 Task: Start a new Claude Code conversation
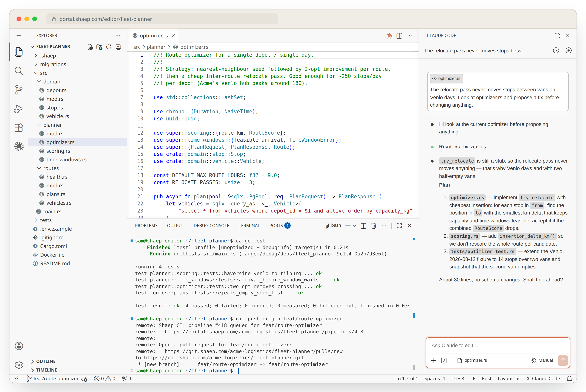pos(568,51)
